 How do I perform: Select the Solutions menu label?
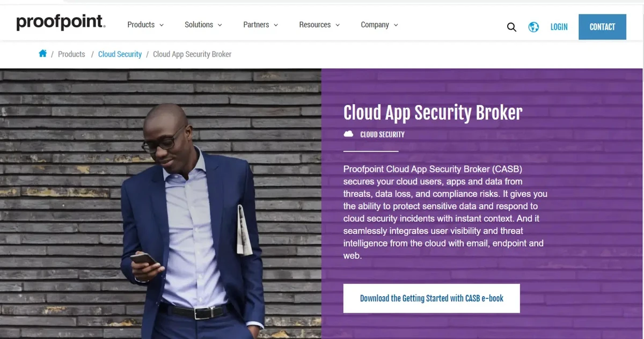[199, 25]
